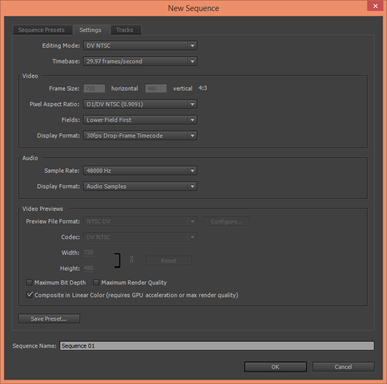Enable Maximum Bit Depth checkbox
Viewport: 387px width, 384px height.
coord(29,283)
